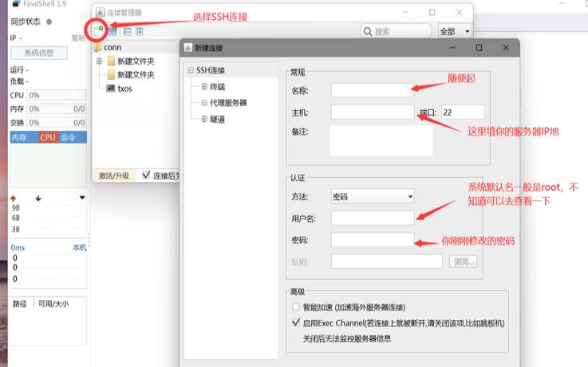Switch to the 内存 tab
The height and width of the screenshot is (367, 588).
19,137
